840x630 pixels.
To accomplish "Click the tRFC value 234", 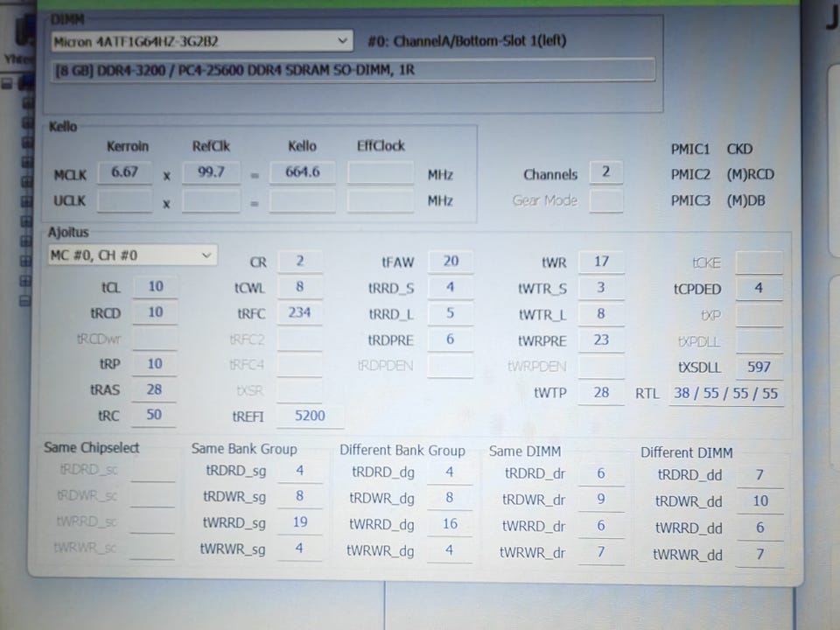I will tap(300, 313).
